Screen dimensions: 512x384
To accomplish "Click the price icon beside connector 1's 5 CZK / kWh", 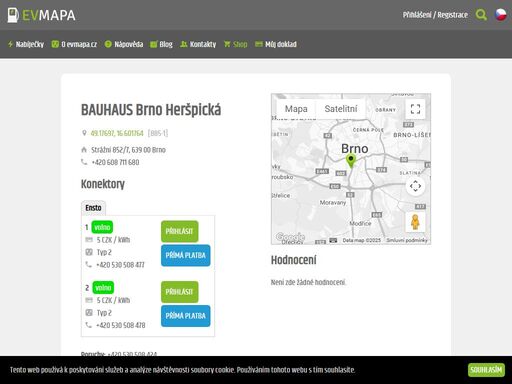I will [89, 240].
